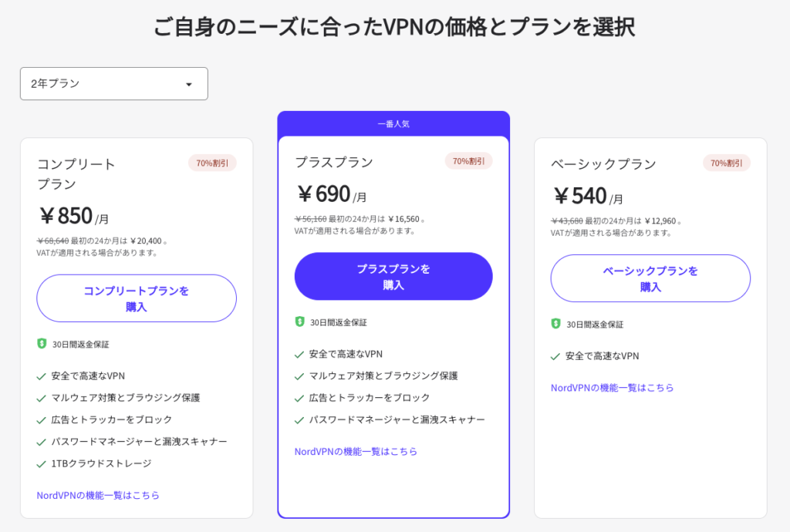Click the dropdown arrow beside 2年プラン
The width and height of the screenshot is (790, 532).
(x=189, y=85)
